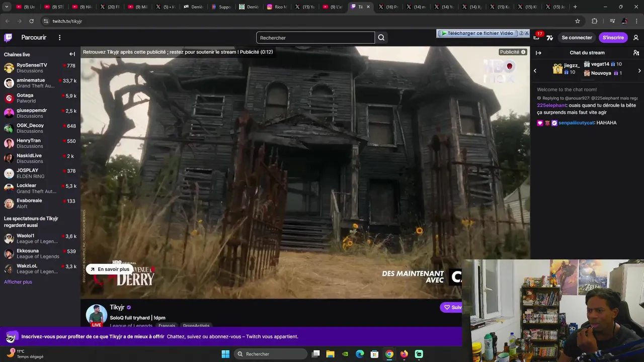Screen dimensions: 644x362
Task: Click 225elephant username in chat
Action: [551, 106]
